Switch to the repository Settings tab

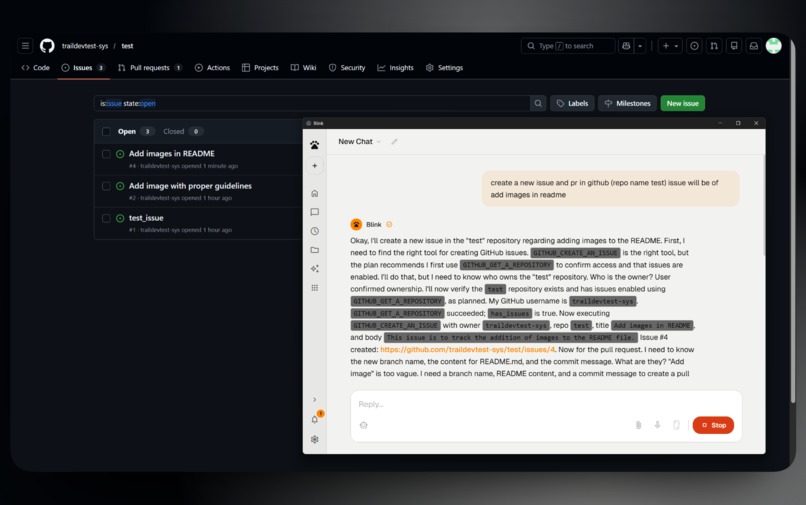pos(444,67)
